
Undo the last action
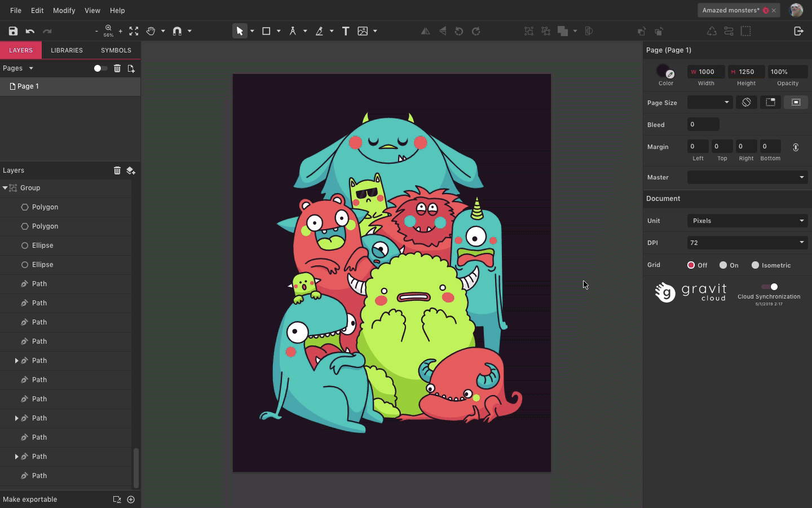coord(30,31)
